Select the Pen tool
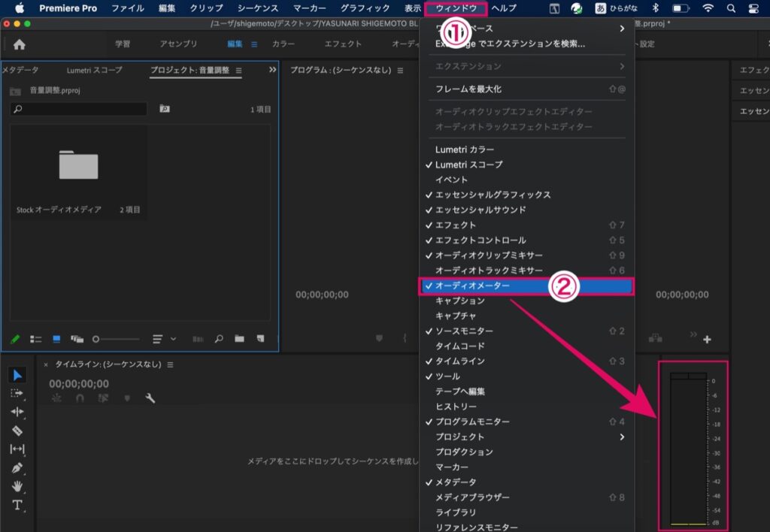Screen dimensions: 770x532 [17, 467]
